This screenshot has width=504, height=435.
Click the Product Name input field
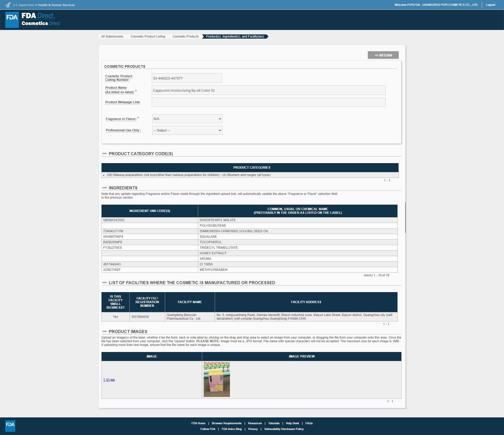click(268, 90)
